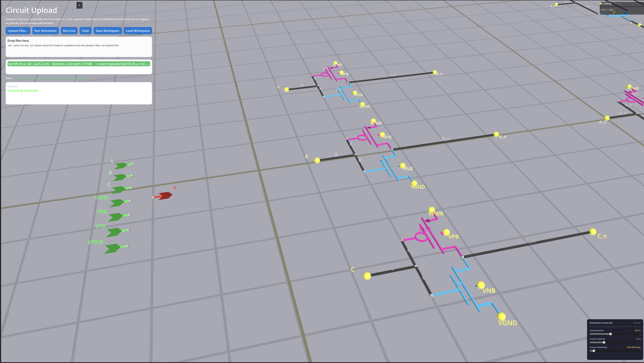This screenshot has width=644, height=363.
Task: Select the red X output pin arrow
Action: 165,196
